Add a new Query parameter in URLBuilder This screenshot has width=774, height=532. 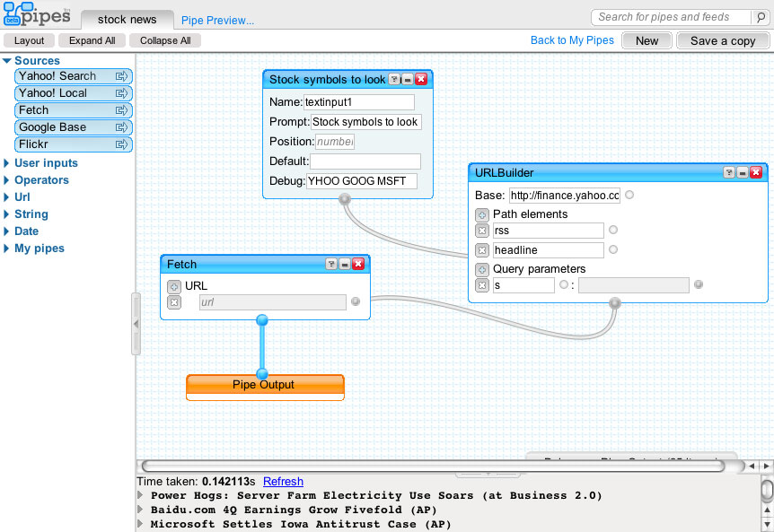click(x=482, y=270)
